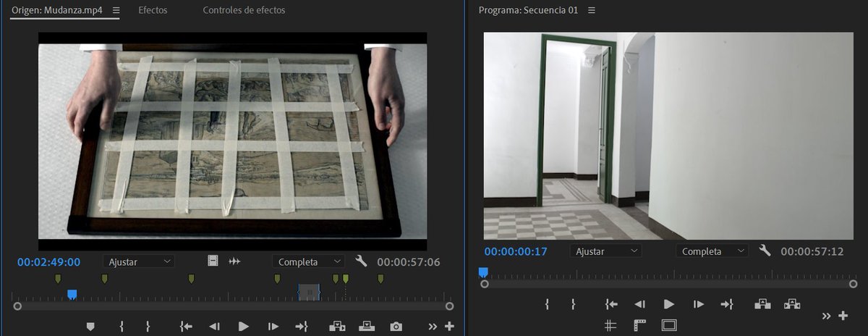Click the Source duration 00:00:57:06
The width and height of the screenshot is (868, 336).
[408, 262]
